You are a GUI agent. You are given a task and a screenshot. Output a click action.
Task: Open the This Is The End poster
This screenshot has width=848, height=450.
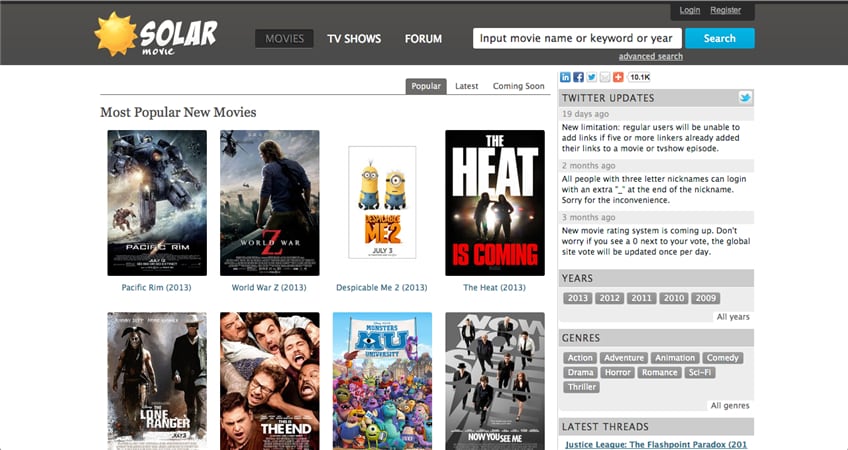269,381
